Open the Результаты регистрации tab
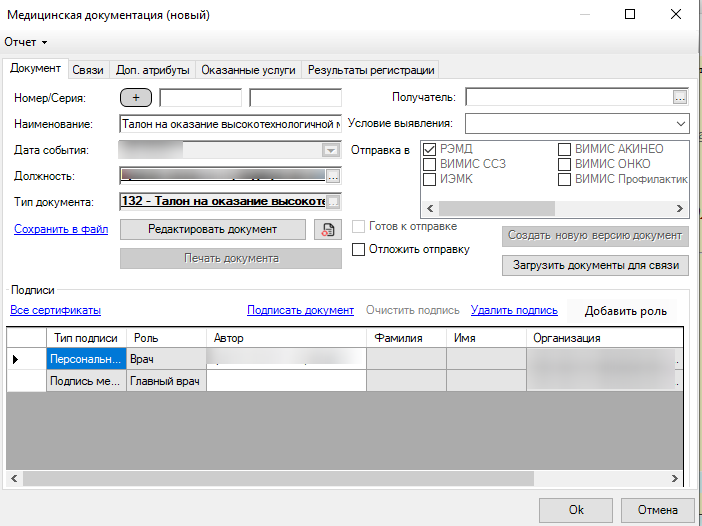 tap(371, 70)
